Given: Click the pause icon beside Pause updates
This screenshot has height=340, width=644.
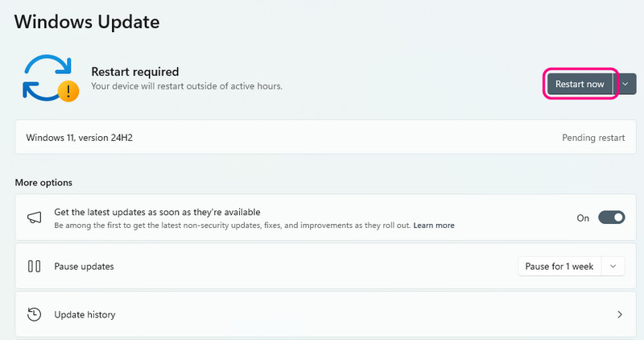Looking at the screenshot, I should (35, 266).
